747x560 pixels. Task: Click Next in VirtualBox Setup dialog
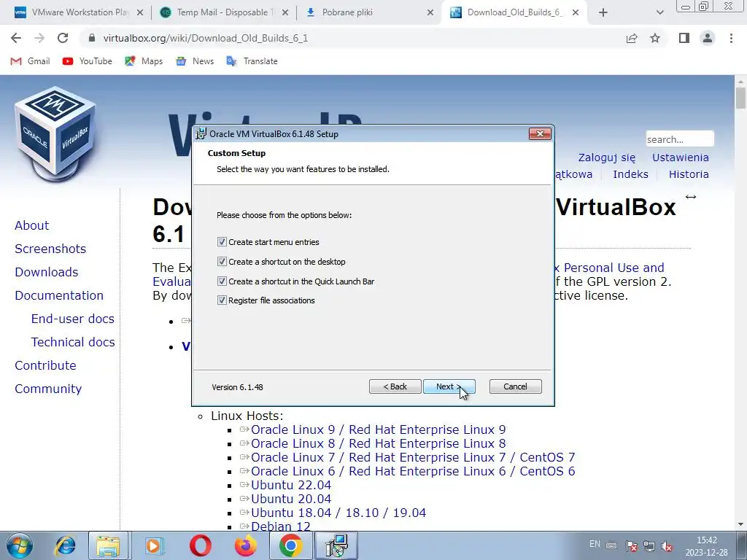(x=449, y=386)
